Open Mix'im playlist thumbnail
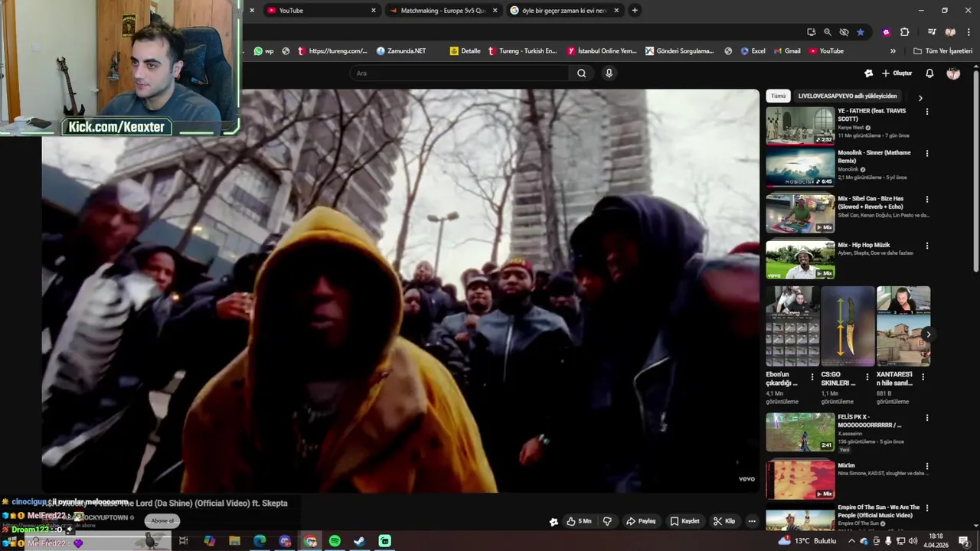This screenshot has width=980, height=551. [800, 479]
